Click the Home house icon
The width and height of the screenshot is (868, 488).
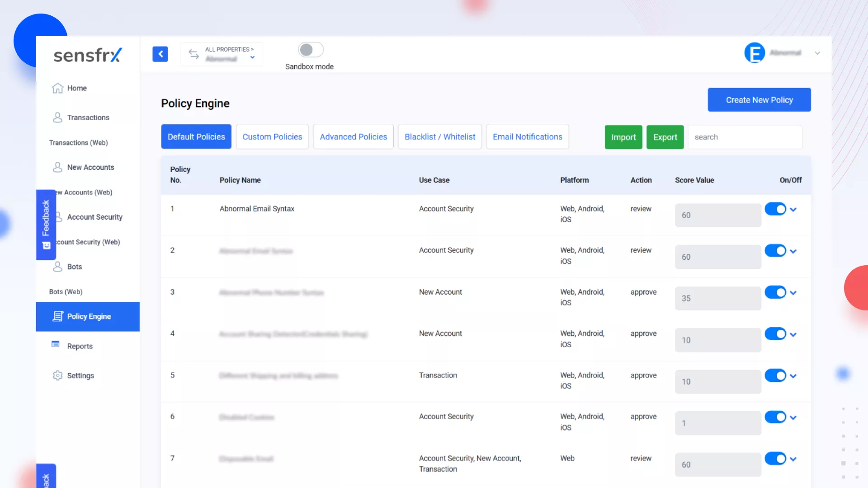click(57, 88)
